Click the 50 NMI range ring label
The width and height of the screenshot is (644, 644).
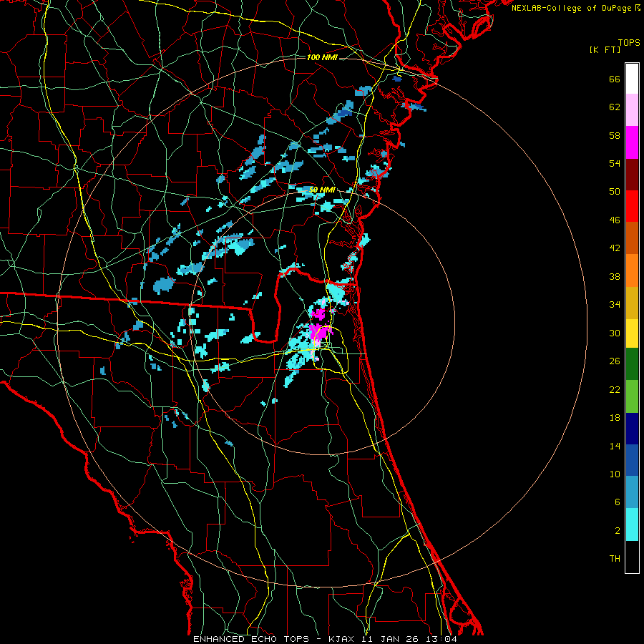pos(322,190)
